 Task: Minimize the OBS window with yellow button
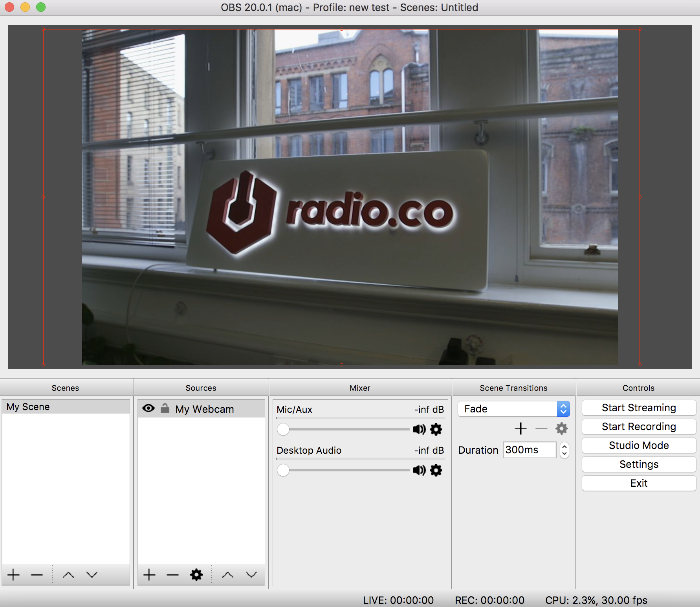point(25,7)
